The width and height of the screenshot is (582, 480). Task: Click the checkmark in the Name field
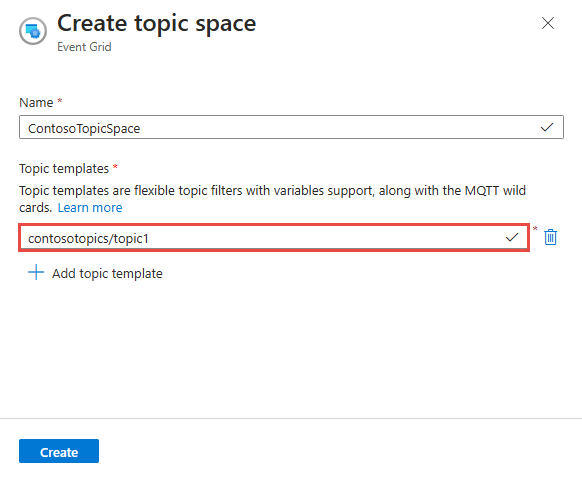547,128
